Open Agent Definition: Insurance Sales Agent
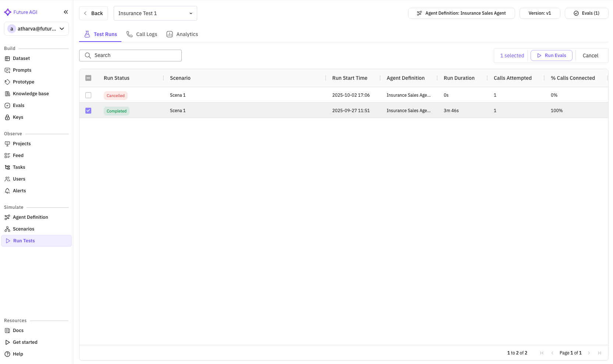This screenshot has width=613, height=364. tap(461, 13)
